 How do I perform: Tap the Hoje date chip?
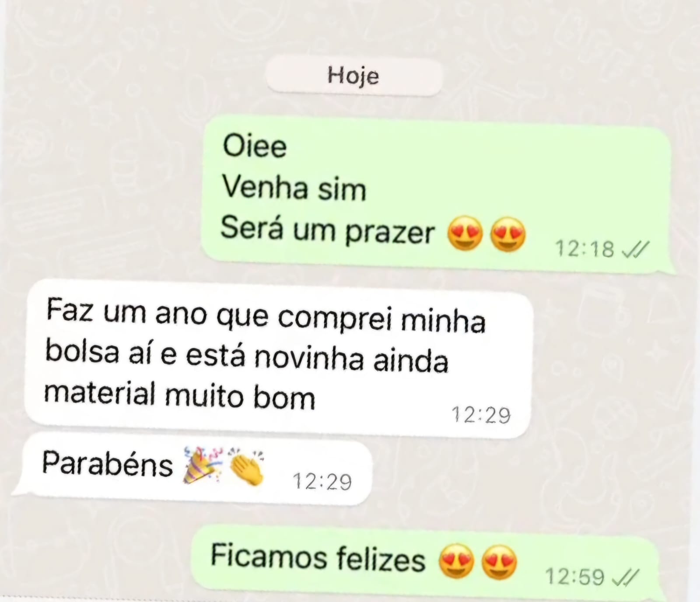pyautogui.click(x=354, y=76)
